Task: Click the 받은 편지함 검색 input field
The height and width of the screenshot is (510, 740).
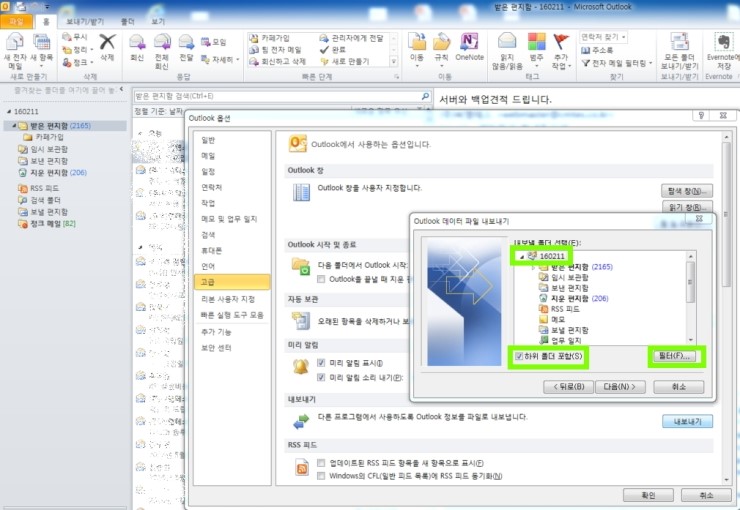Action: point(278,96)
